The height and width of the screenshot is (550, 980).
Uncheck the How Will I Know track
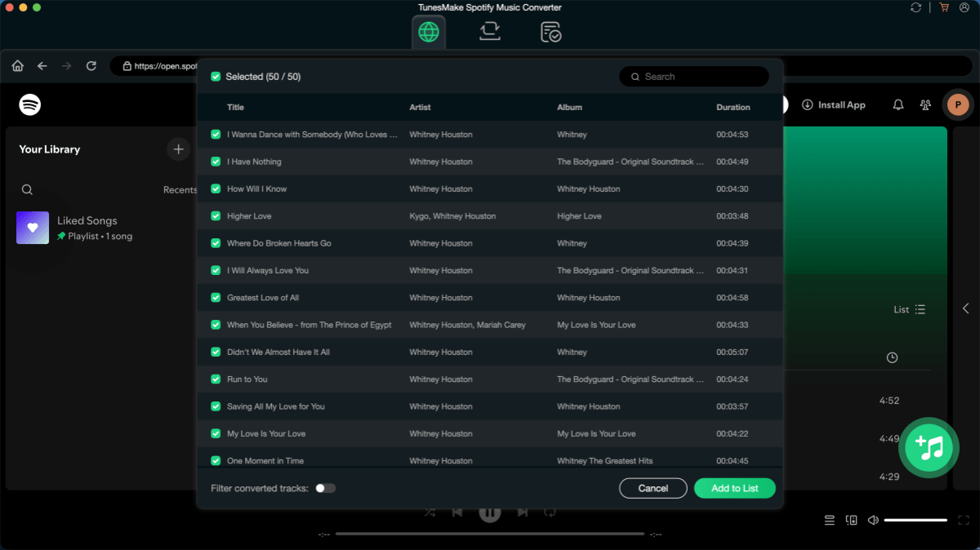click(216, 189)
